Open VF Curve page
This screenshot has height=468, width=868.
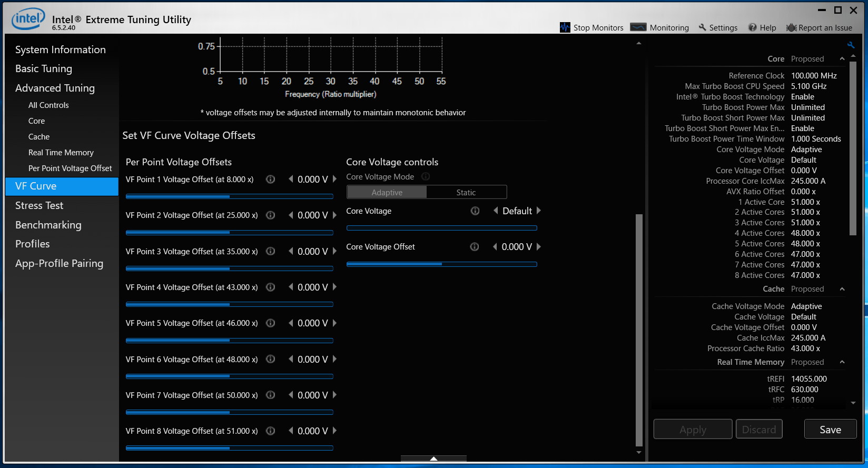[x=62, y=186]
